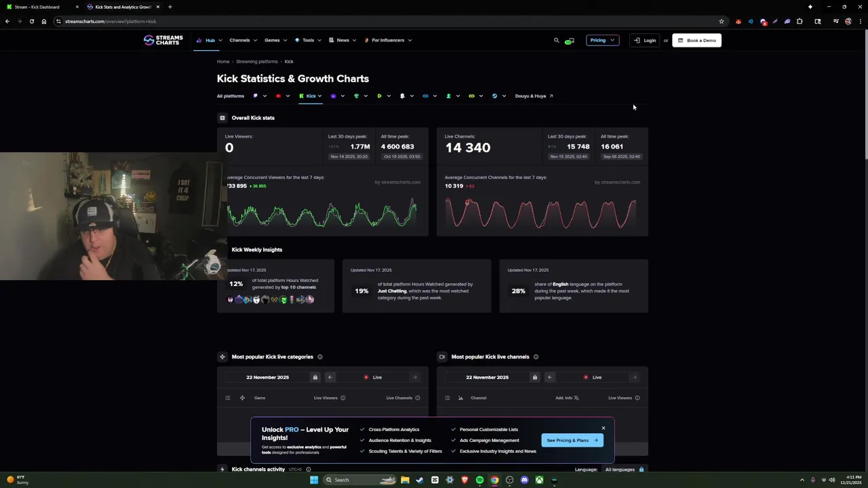The image size is (868, 488).
Task: Open the site search magnifier icon
Action: [x=557, y=40]
